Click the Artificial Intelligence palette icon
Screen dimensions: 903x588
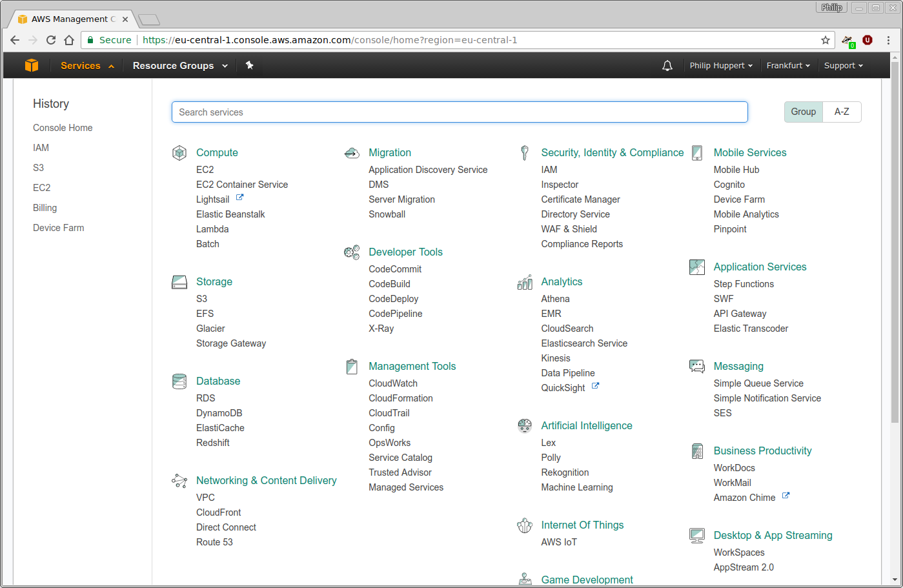[524, 425]
